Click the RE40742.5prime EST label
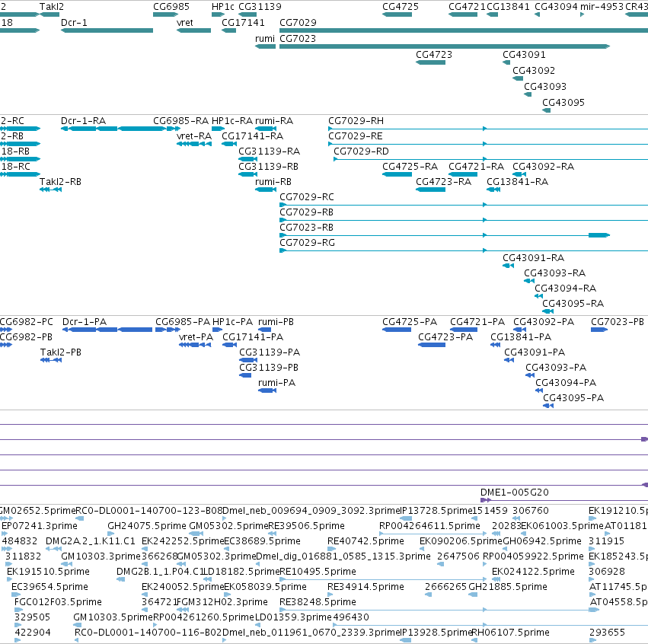This screenshot has height=644, width=648. click(x=365, y=541)
